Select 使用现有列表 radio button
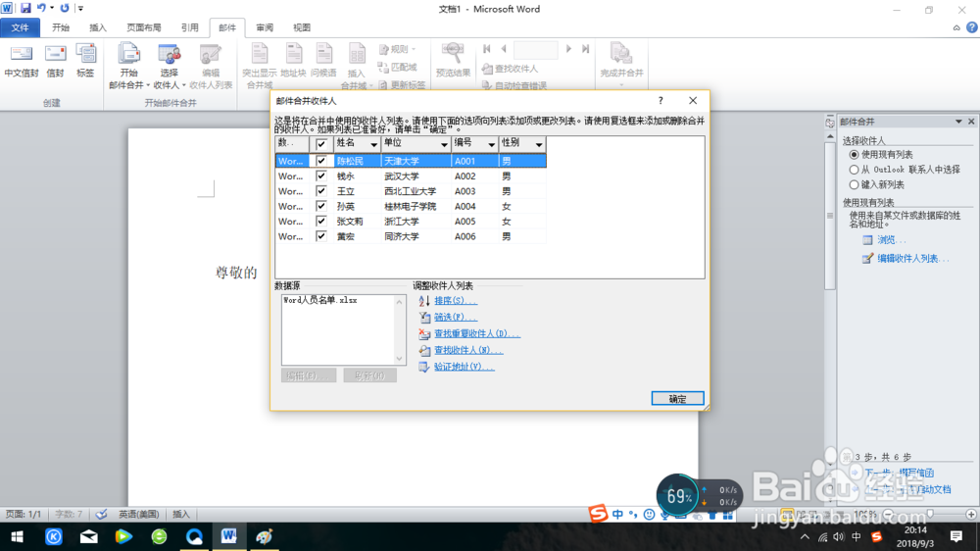Viewport: 980px width, 551px height. tap(854, 155)
